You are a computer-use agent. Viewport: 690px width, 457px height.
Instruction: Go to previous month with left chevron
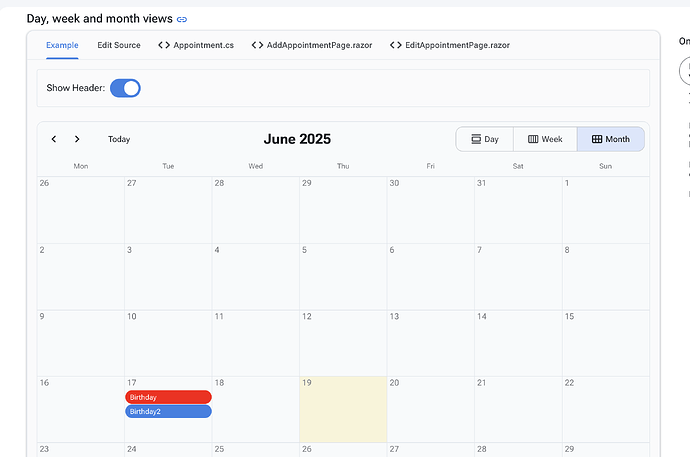54,139
